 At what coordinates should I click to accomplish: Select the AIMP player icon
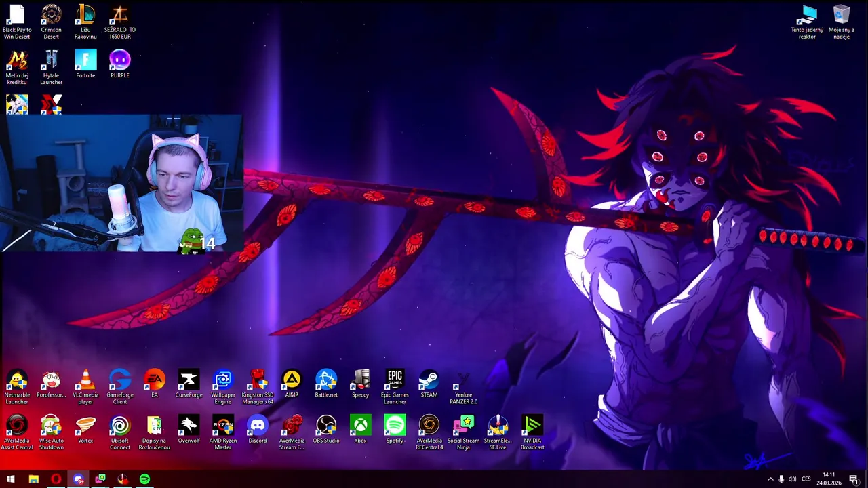tap(292, 384)
